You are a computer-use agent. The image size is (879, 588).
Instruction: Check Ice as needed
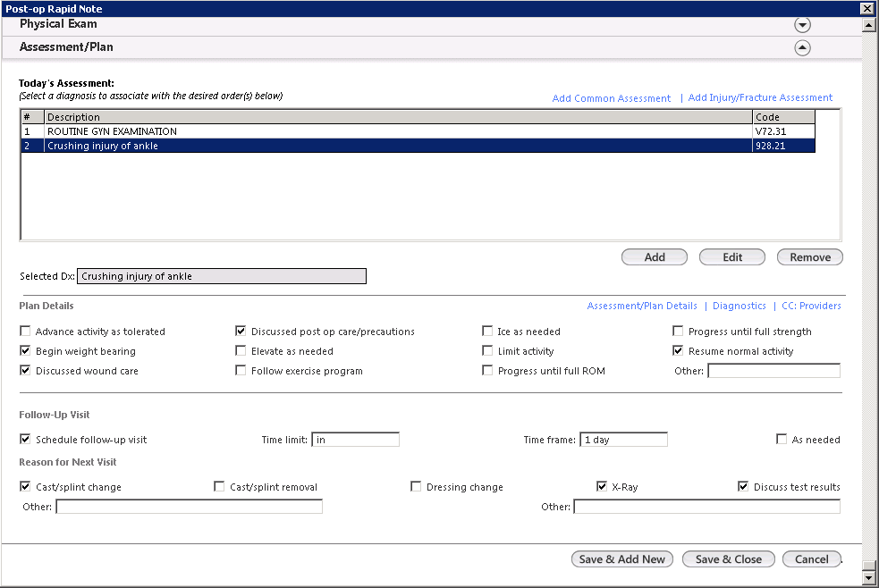click(x=487, y=331)
